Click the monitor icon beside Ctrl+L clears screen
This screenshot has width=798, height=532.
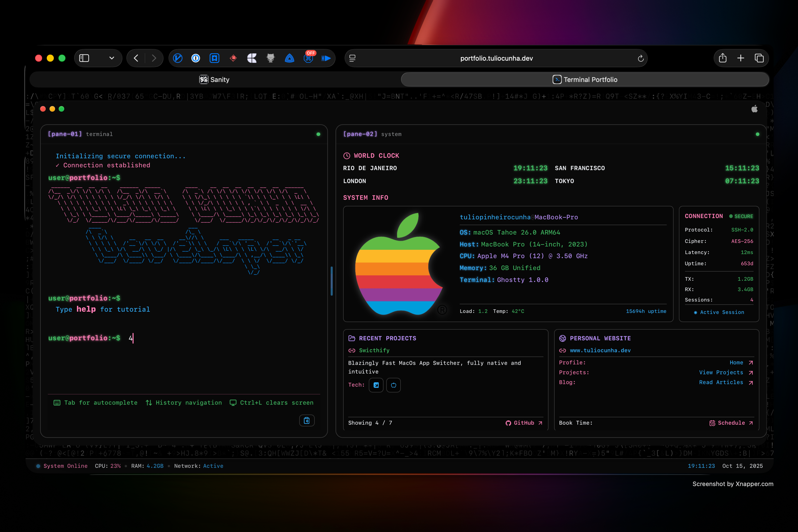233,403
